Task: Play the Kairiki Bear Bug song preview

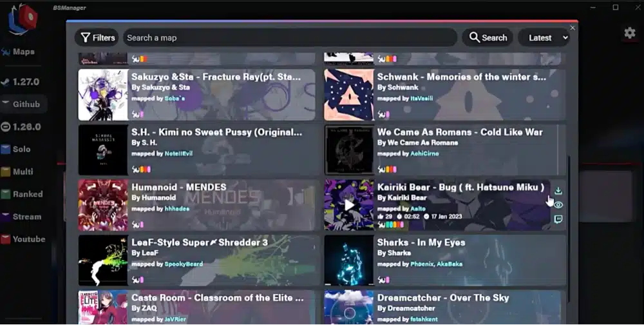Action: point(349,205)
